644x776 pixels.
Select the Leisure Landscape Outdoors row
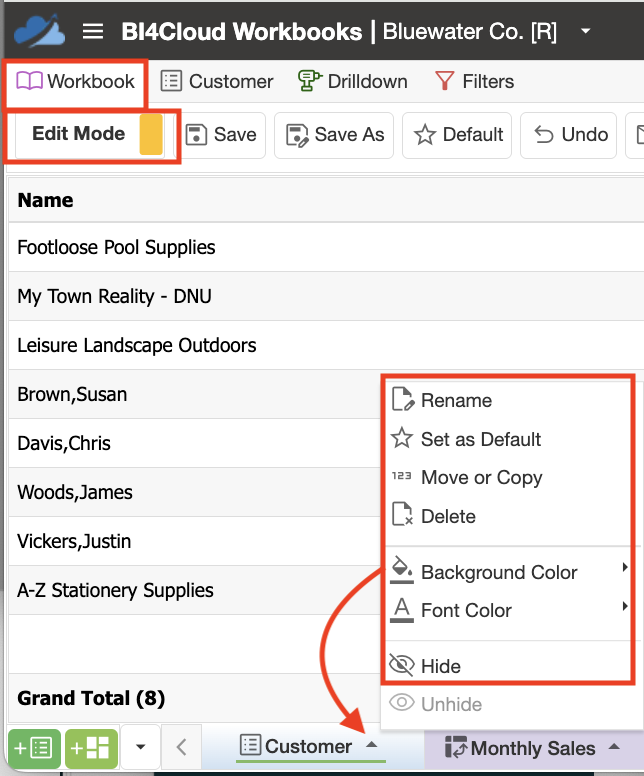coord(326,345)
